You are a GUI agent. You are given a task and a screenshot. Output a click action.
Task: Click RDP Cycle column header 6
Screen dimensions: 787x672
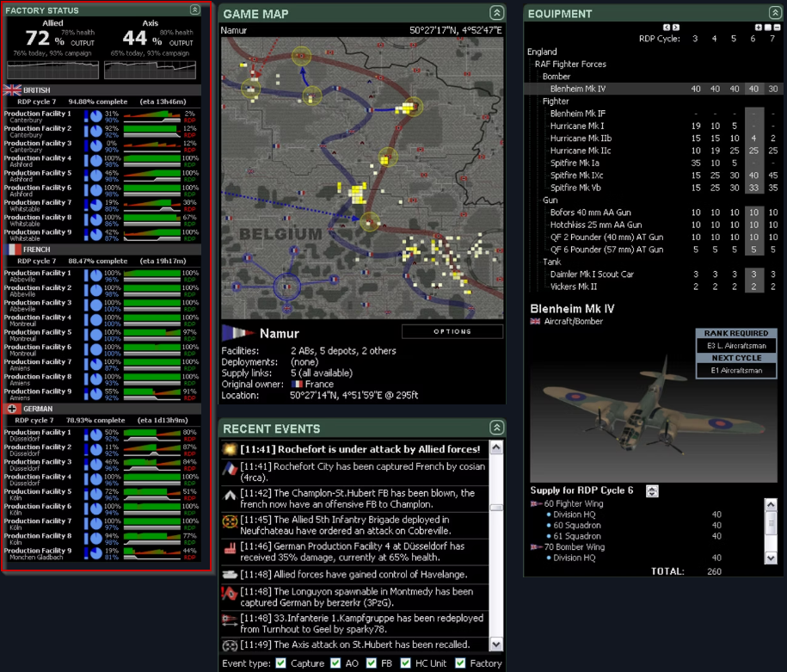coord(753,39)
